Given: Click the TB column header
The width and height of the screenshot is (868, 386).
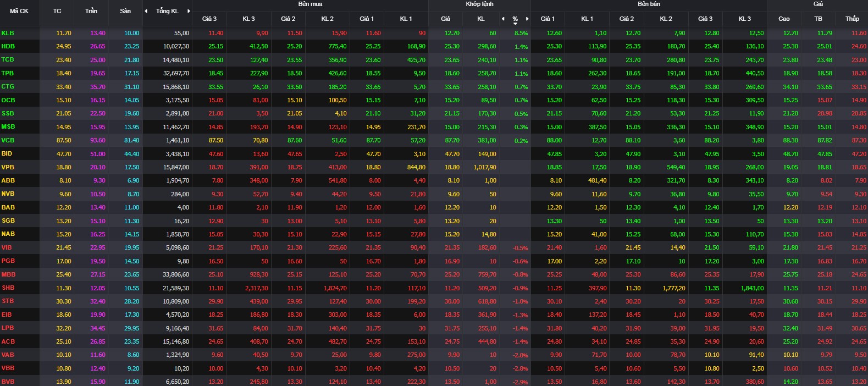Looking at the screenshot, I should (x=818, y=19).
